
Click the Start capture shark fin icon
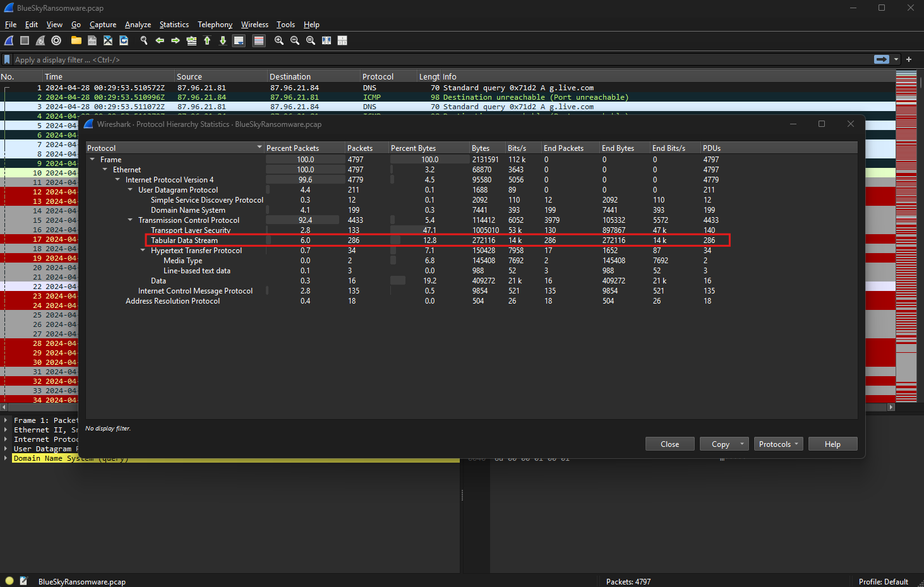click(x=9, y=40)
